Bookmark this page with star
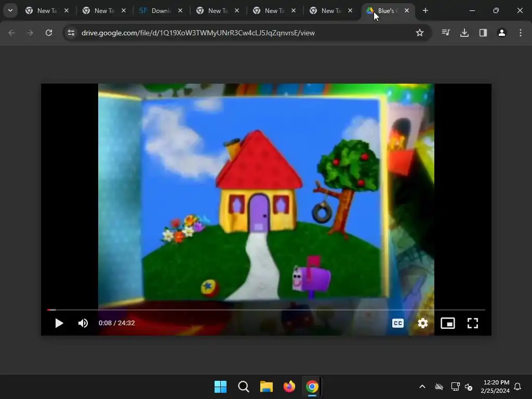This screenshot has height=399, width=532. [x=420, y=33]
